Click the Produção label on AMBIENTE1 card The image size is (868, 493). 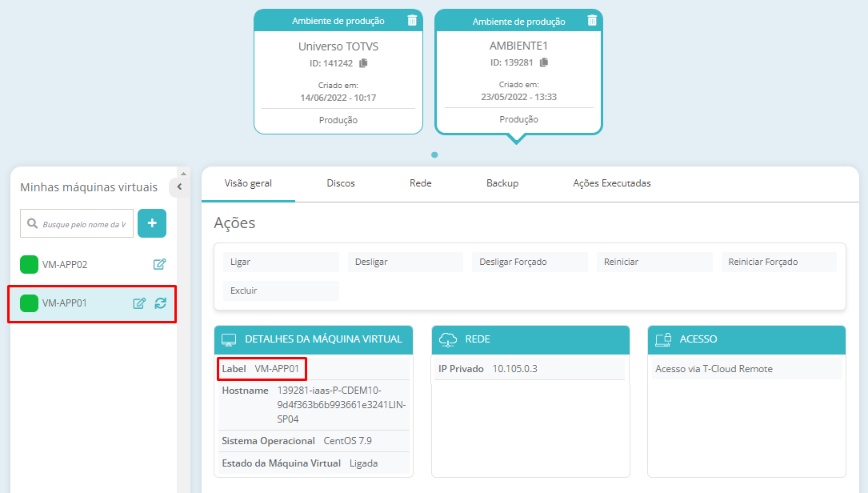pos(518,120)
